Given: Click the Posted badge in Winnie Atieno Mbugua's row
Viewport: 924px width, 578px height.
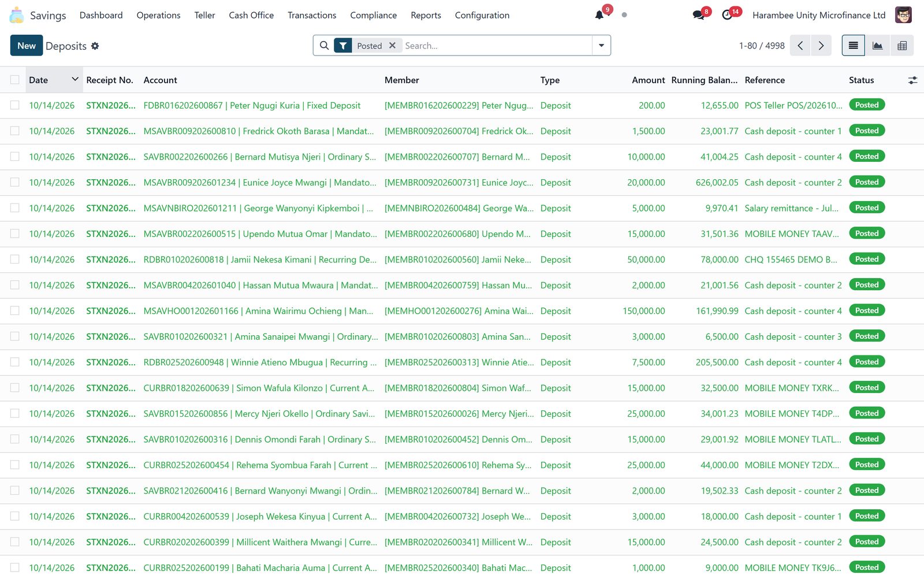Looking at the screenshot, I should tap(867, 362).
